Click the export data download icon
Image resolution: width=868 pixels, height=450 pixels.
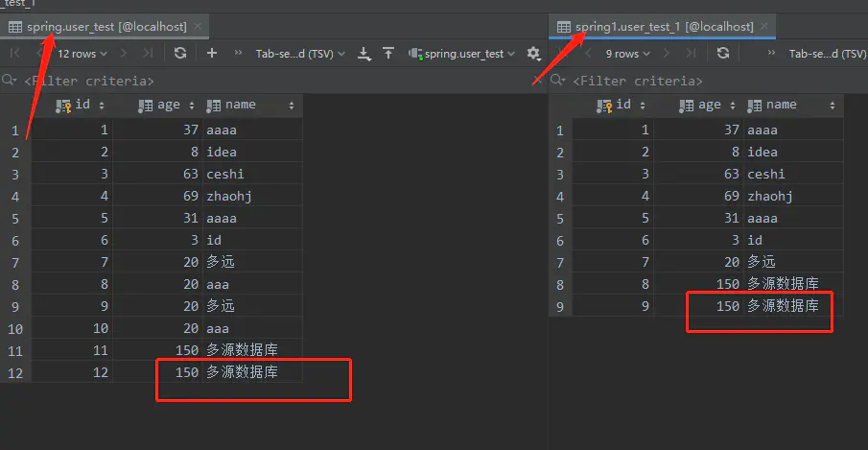(x=364, y=53)
